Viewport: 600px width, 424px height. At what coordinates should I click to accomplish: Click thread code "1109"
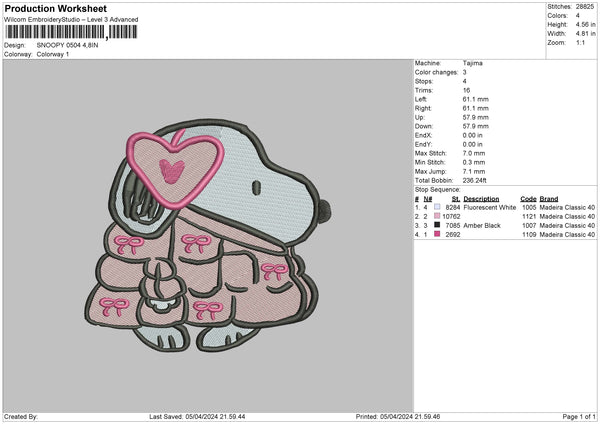(529, 235)
